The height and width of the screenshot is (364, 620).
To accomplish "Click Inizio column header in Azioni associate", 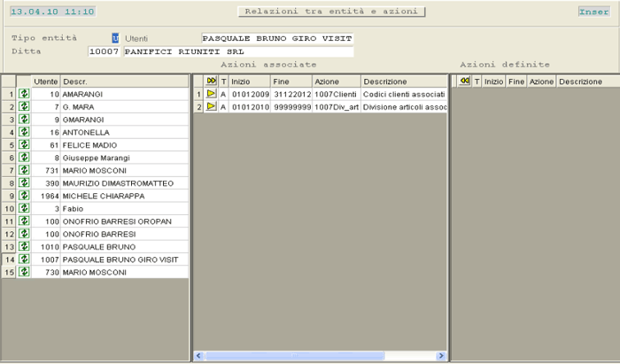I will click(x=249, y=81).
